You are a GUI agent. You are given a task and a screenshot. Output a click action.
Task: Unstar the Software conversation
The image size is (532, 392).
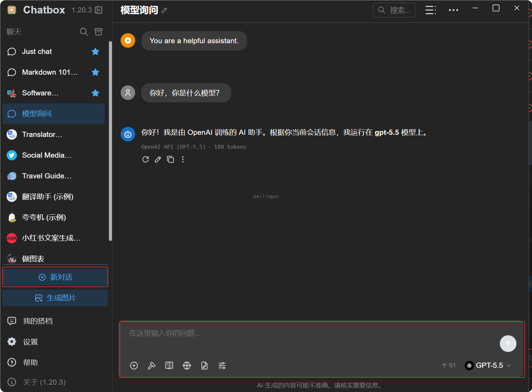95,93
